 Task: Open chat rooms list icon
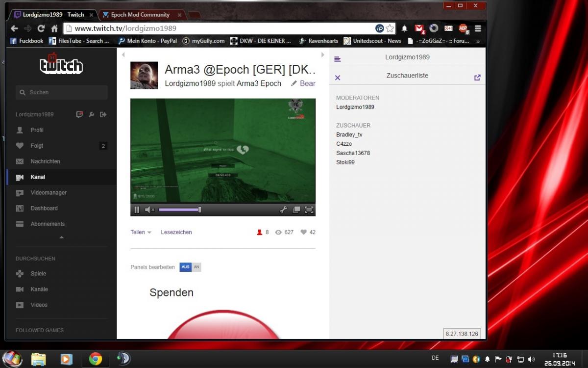(x=337, y=59)
